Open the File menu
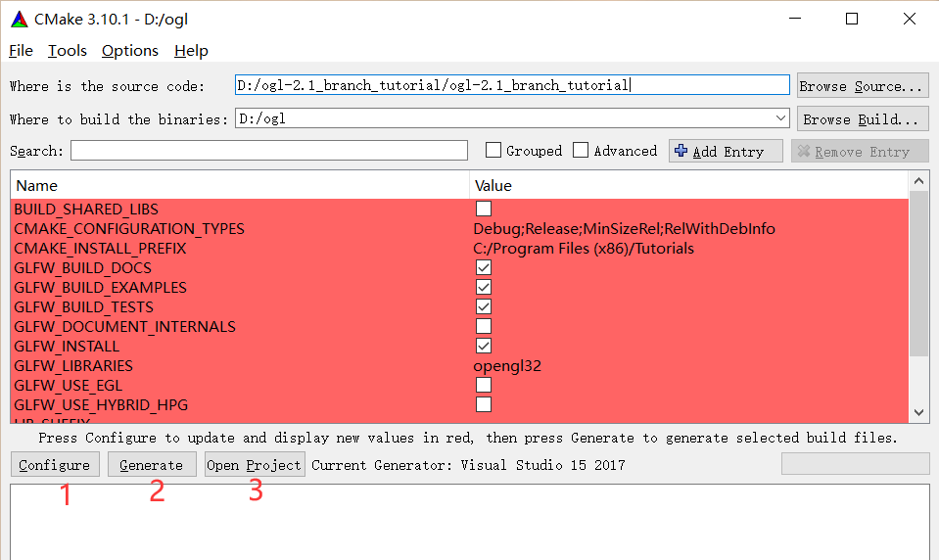The height and width of the screenshot is (560, 939). [x=21, y=51]
